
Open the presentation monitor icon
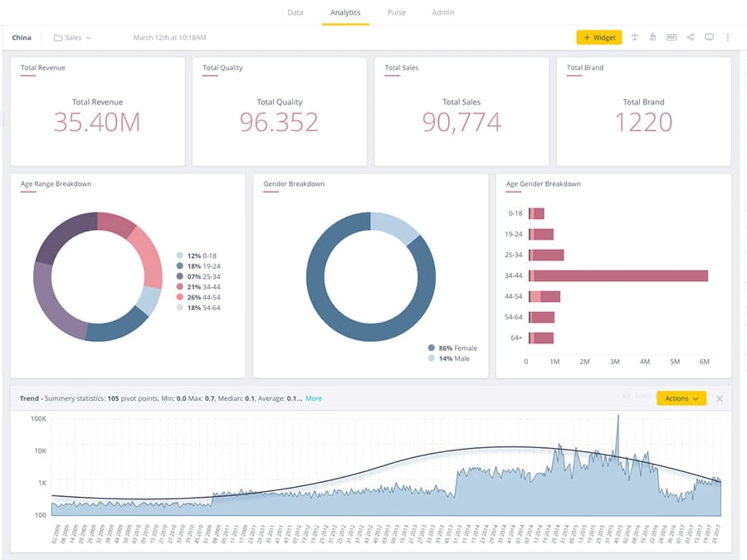(x=709, y=37)
